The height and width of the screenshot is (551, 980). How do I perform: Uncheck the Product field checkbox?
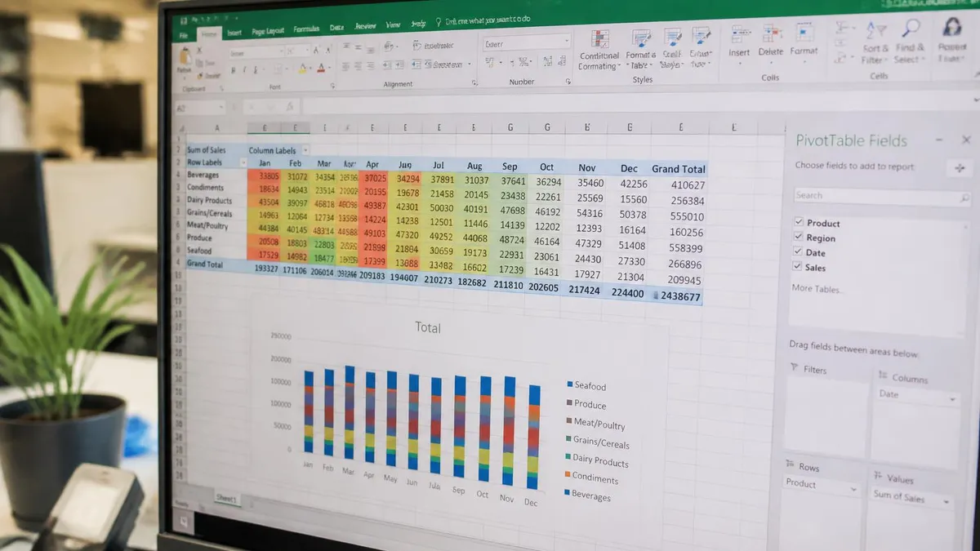pyautogui.click(x=798, y=221)
